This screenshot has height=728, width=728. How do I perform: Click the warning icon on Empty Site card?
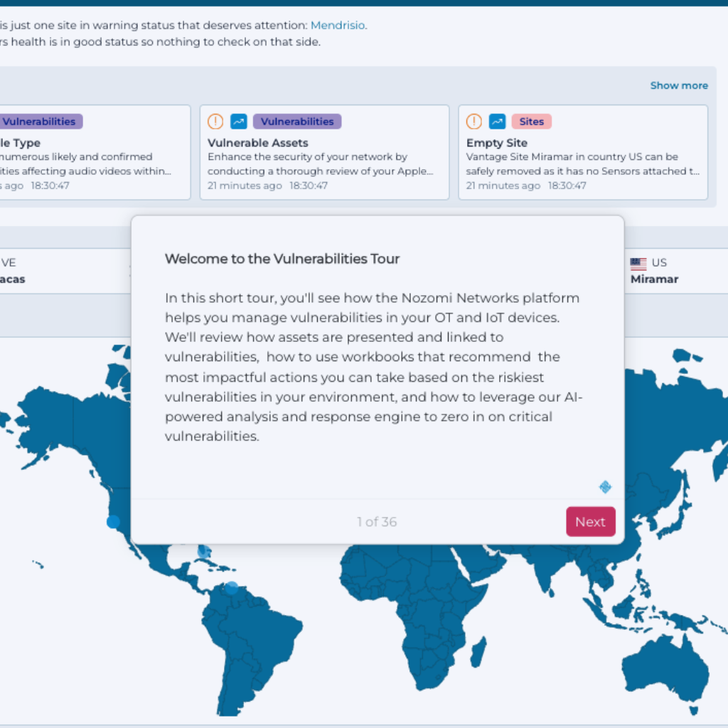tap(474, 122)
